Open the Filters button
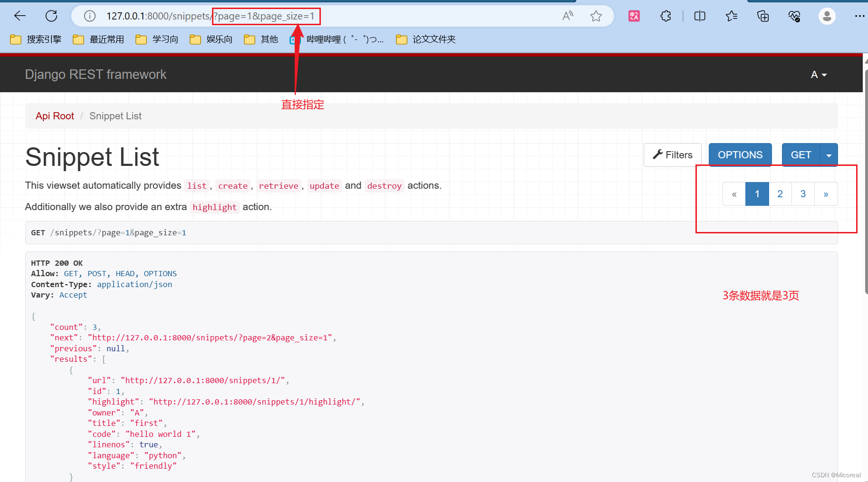The image size is (868, 482). tap(672, 155)
